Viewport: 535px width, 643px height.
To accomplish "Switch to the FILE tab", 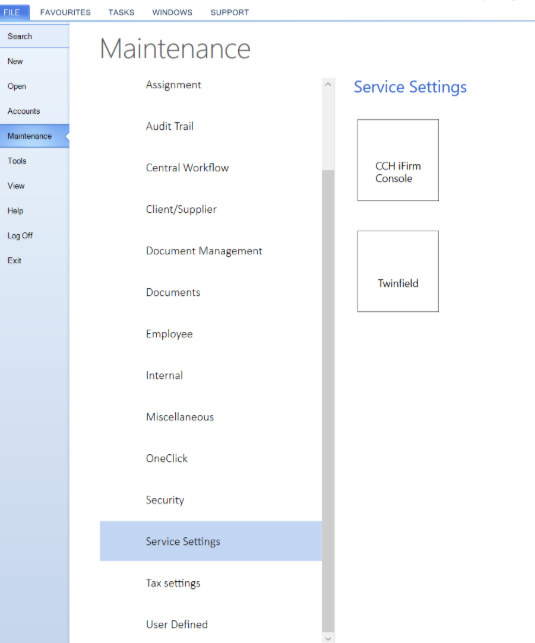I will point(12,12).
